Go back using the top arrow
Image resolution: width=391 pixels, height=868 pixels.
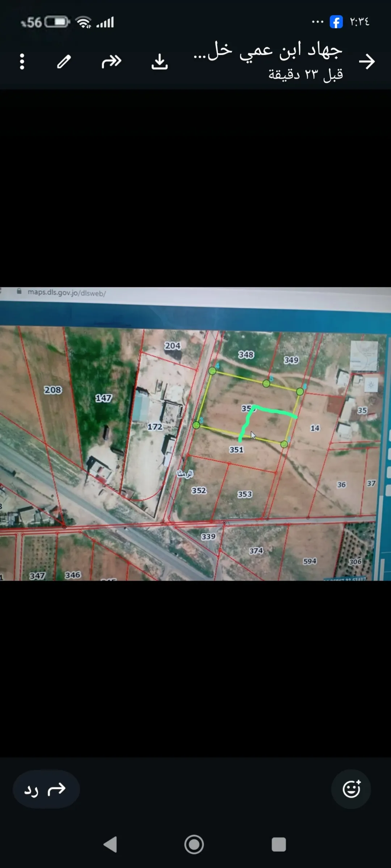(367, 62)
